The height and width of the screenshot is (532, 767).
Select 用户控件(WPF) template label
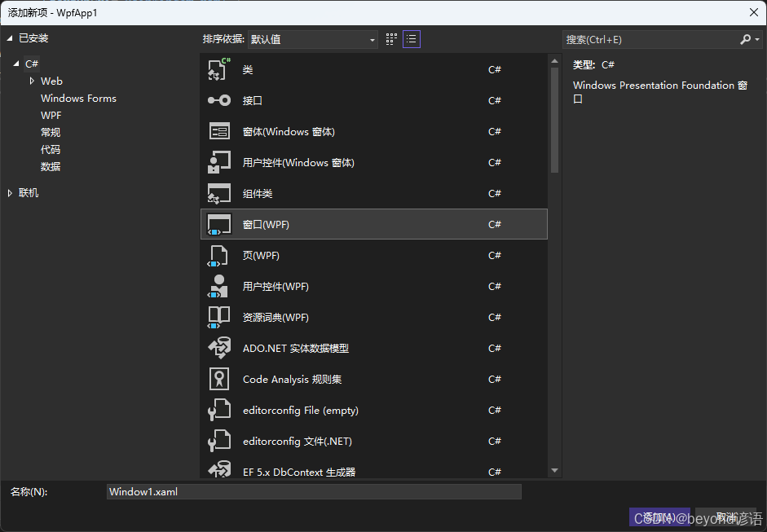click(276, 287)
